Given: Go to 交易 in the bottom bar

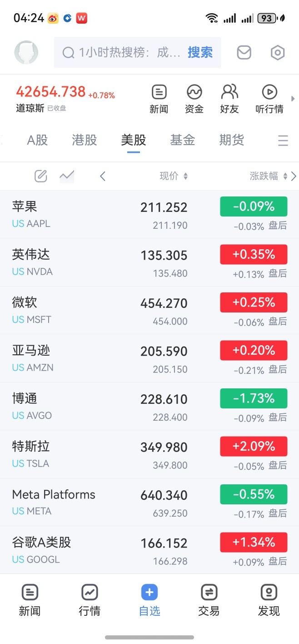Looking at the screenshot, I should pyautogui.click(x=209, y=600).
